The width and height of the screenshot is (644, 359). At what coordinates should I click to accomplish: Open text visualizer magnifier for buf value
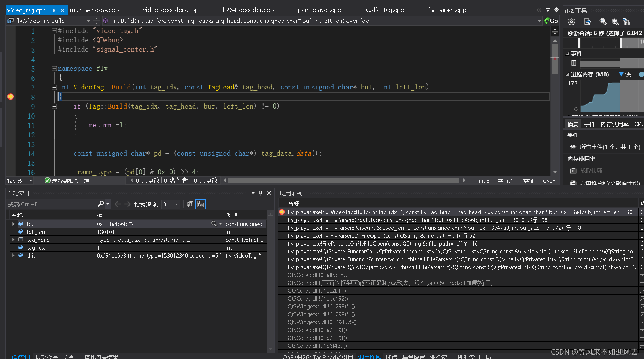coord(214,223)
